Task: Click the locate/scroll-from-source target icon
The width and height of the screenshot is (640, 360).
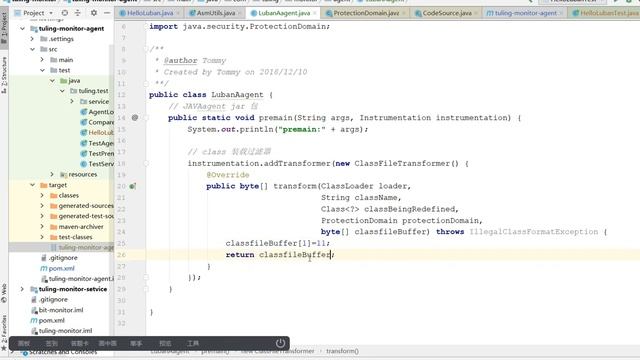Action: (x=64, y=13)
